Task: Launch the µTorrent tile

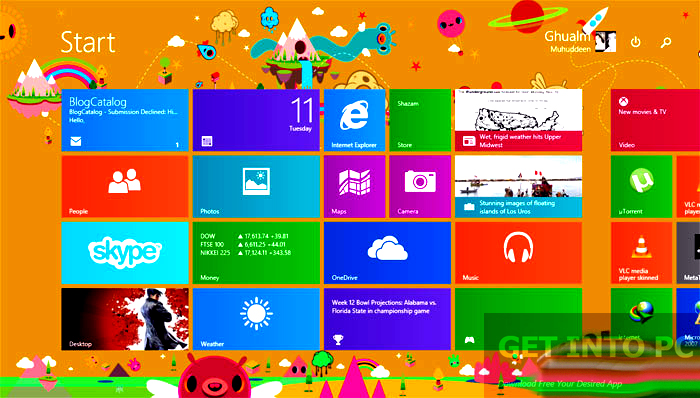Action: [642, 187]
